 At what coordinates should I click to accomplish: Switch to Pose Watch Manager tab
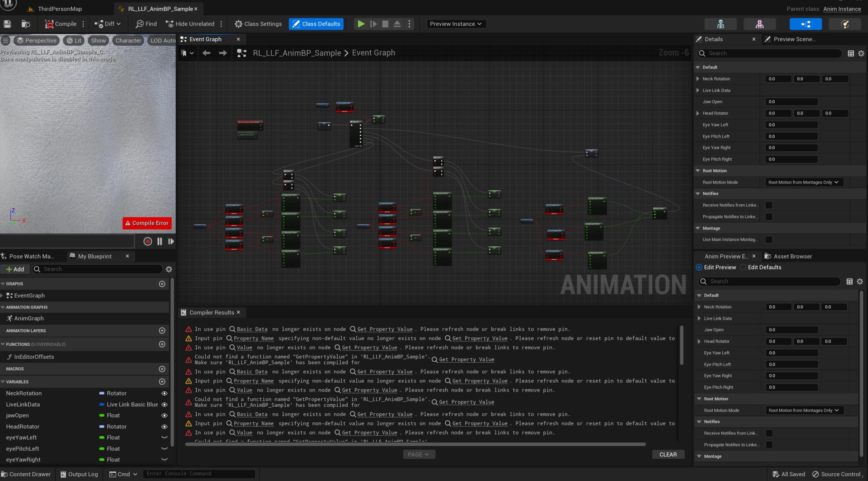point(31,256)
